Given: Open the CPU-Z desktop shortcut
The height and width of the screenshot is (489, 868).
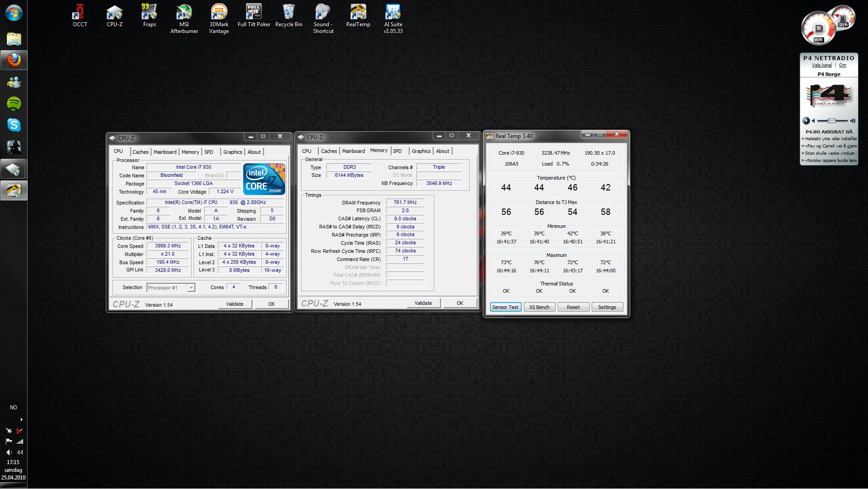Looking at the screenshot, I should coord(114,16).
